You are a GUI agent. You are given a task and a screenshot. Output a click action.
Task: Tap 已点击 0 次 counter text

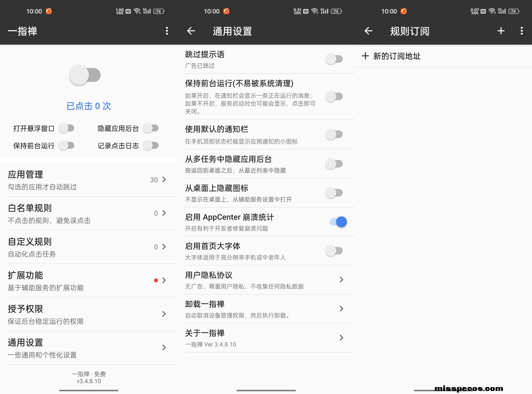[89, 106]
